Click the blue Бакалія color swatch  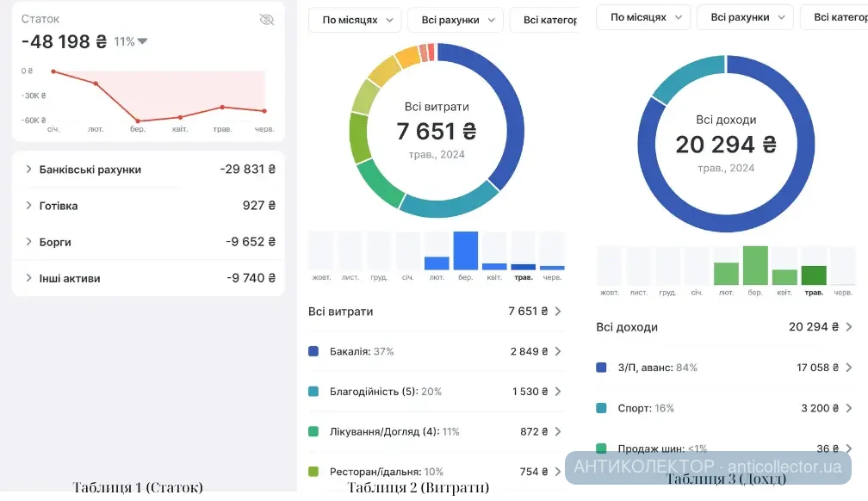point(313,351)
